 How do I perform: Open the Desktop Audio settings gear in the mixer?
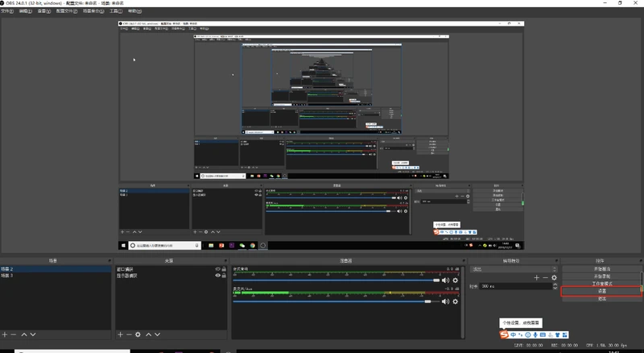pos(455,280)
